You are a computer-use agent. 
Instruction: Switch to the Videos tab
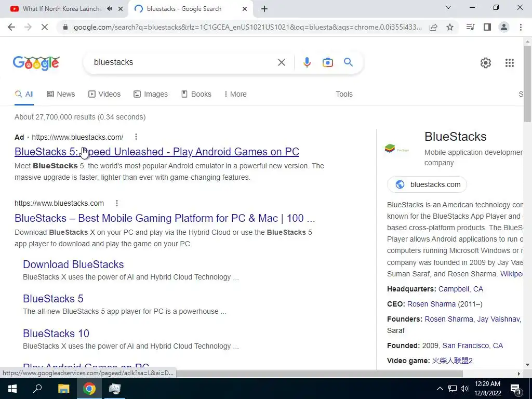tap(104, 95)
